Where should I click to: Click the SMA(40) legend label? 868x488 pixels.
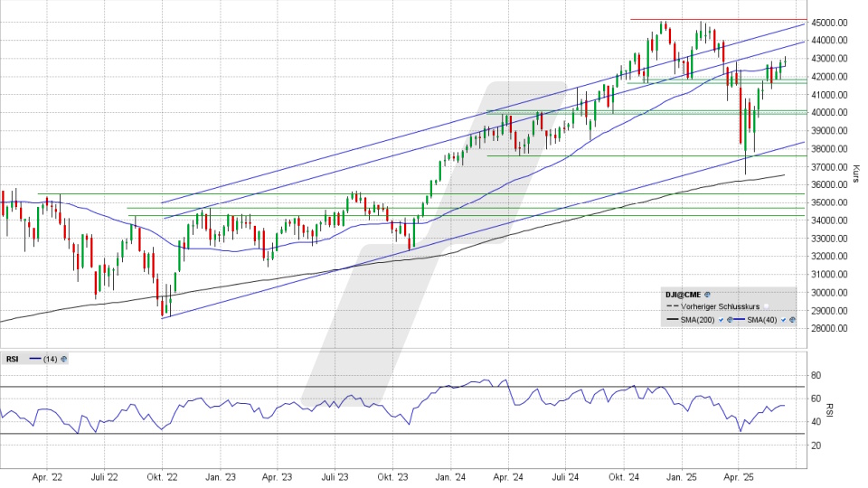point(762,320)
